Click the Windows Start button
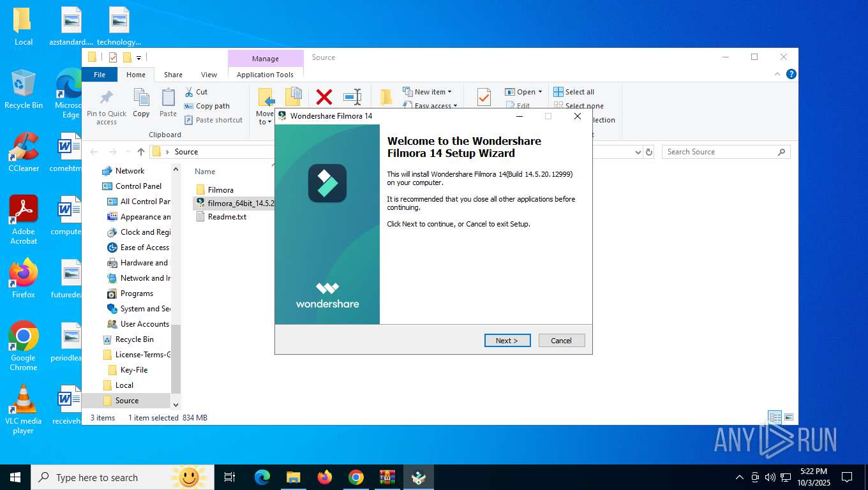This screenshot has width=868, height=490. [x=15, y=477]
